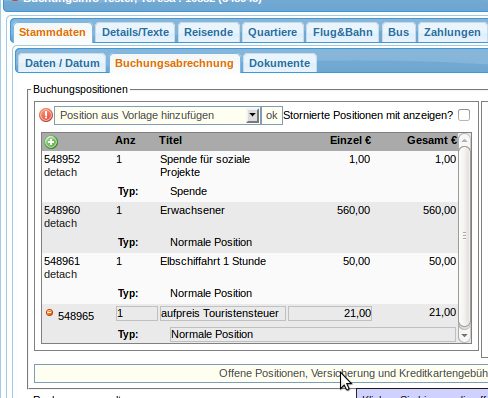Click the vertical scrollbar thumb of positions table
Image resolution: width=488 pixels, height=398 pixels.
(464, 236)
